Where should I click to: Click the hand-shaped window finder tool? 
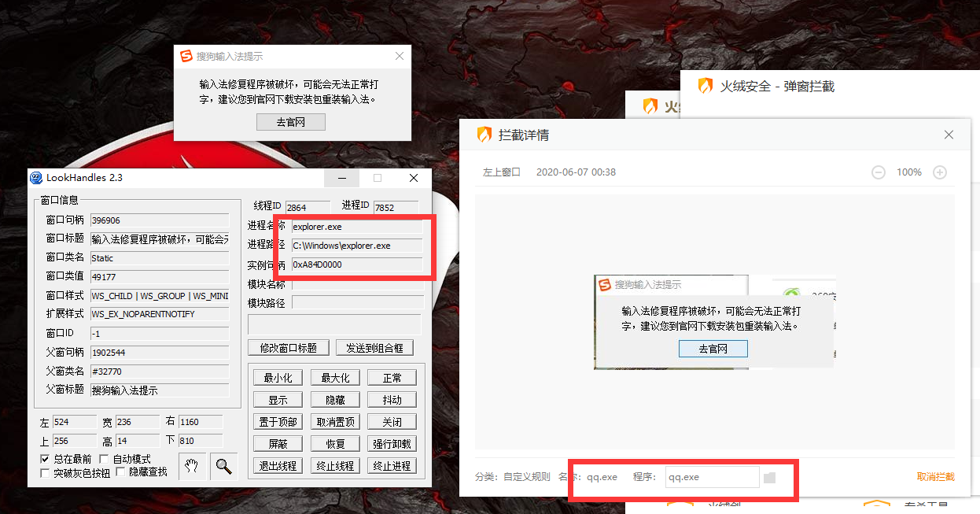coord(193,466)
